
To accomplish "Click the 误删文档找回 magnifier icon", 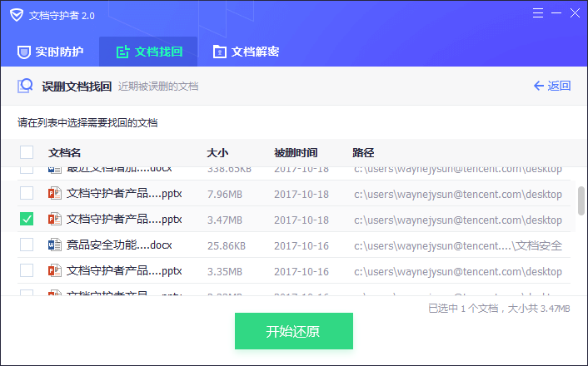I will tap(25, 86).
